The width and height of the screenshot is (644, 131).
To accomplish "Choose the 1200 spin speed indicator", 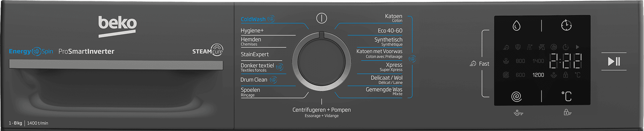I will pyautogui.click(x=538, y=75).
